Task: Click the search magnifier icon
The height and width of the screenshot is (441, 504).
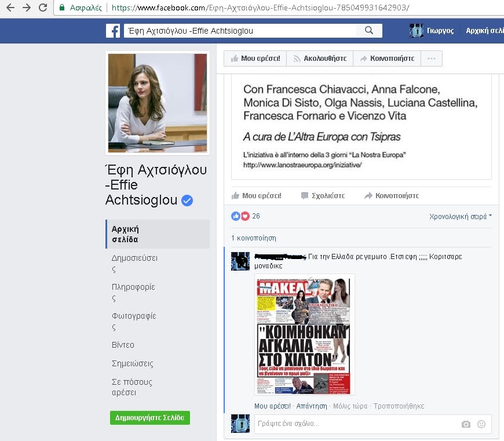Action: (369, 30)
